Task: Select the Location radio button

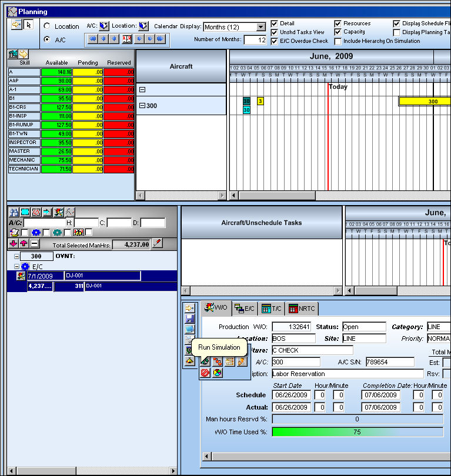Action: [47, 26]
